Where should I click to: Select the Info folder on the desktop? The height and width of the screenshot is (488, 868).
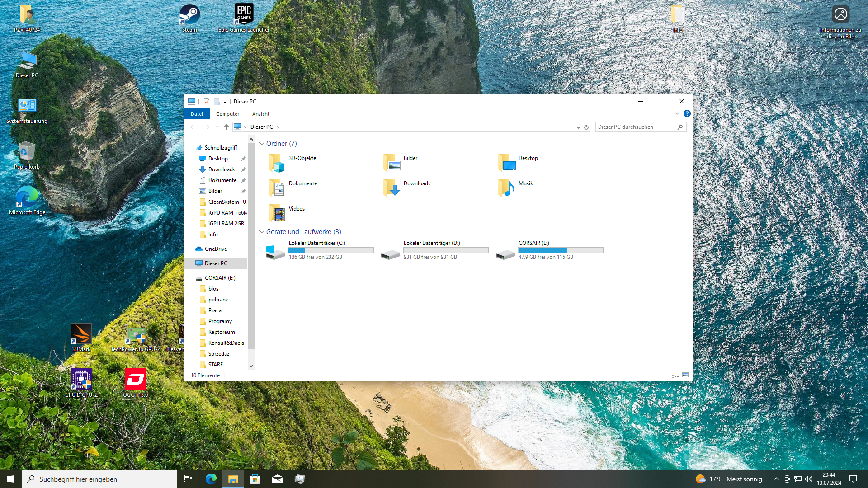pyautogui.click(x=678, y=18)
